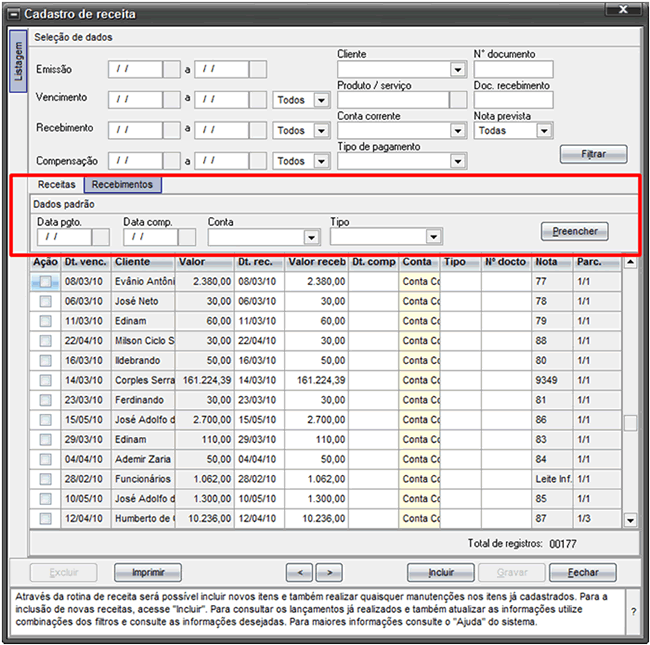The width and height of the screenshot is (650, 645).
Task: Click the Preencher button
Action: pyautogui.click(x=575, y=231)
